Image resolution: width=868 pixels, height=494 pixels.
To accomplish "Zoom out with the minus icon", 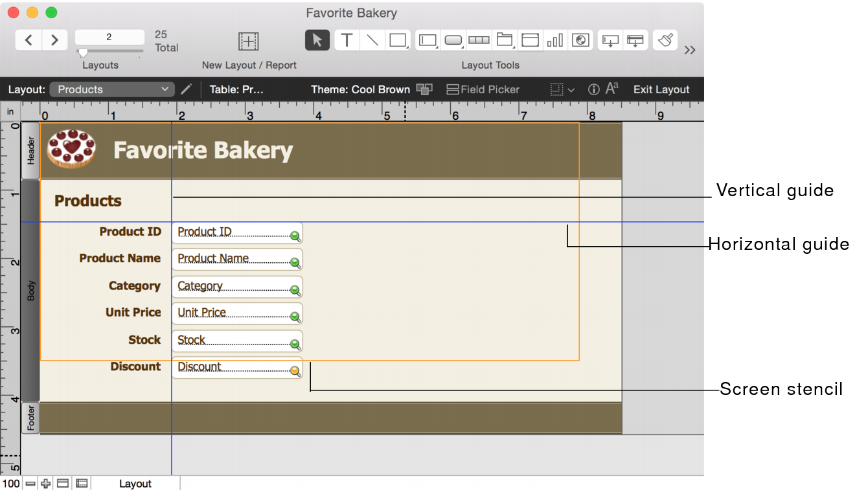I will pos(30,484).
